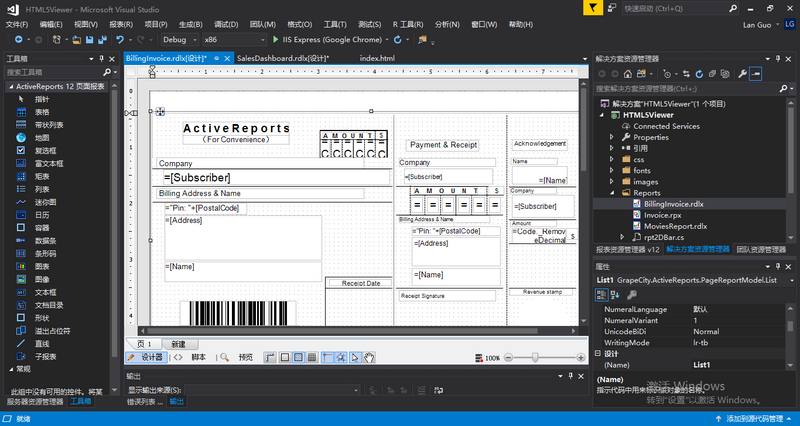
Task: Sort properties alphabetically
Action: tap(615, 295)
